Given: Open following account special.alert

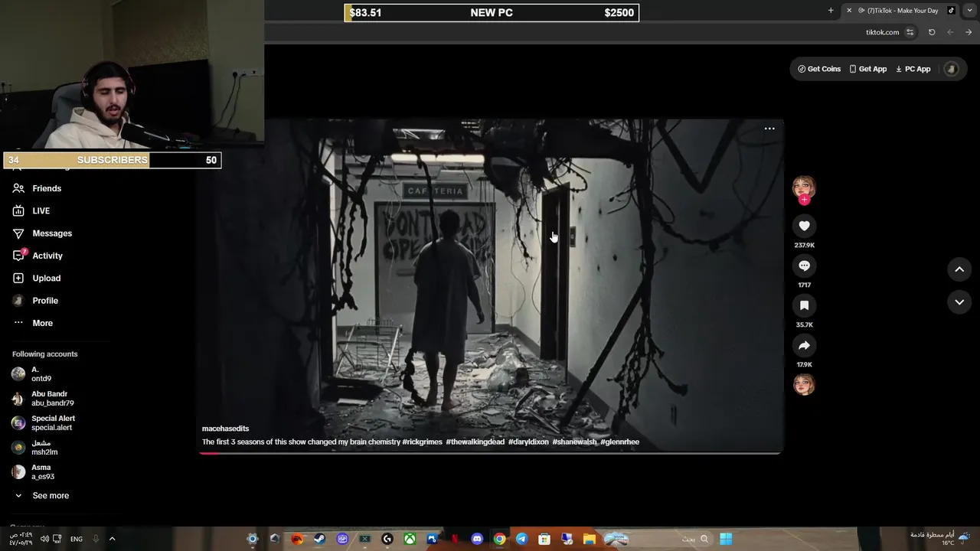Looking at the screenshot, I should coord(43,423).
